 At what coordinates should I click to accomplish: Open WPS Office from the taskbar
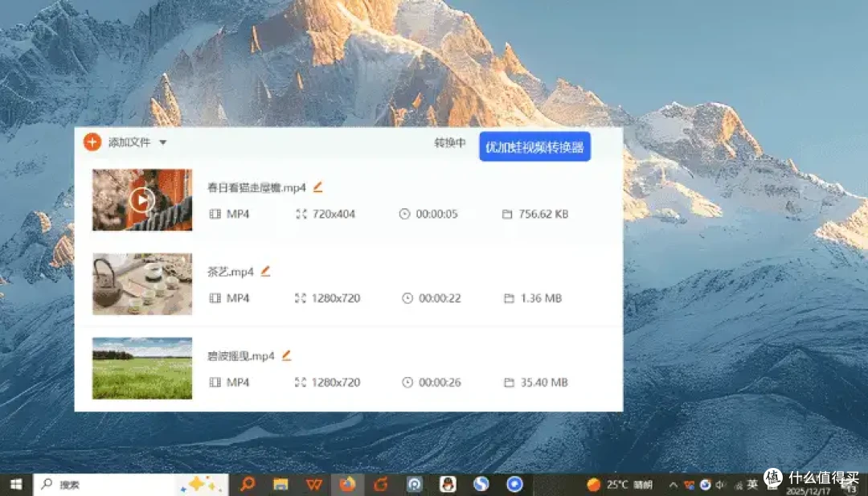[314, 485]
